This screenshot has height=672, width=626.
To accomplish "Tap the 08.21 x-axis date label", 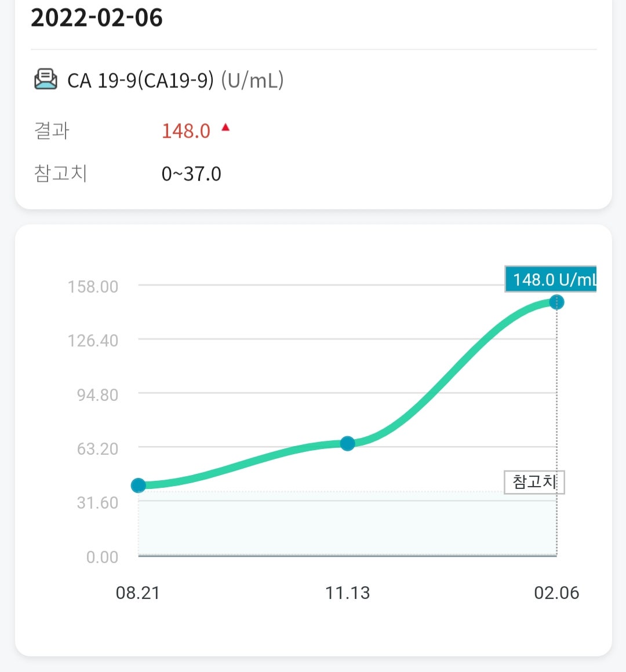I will point(137,593).
